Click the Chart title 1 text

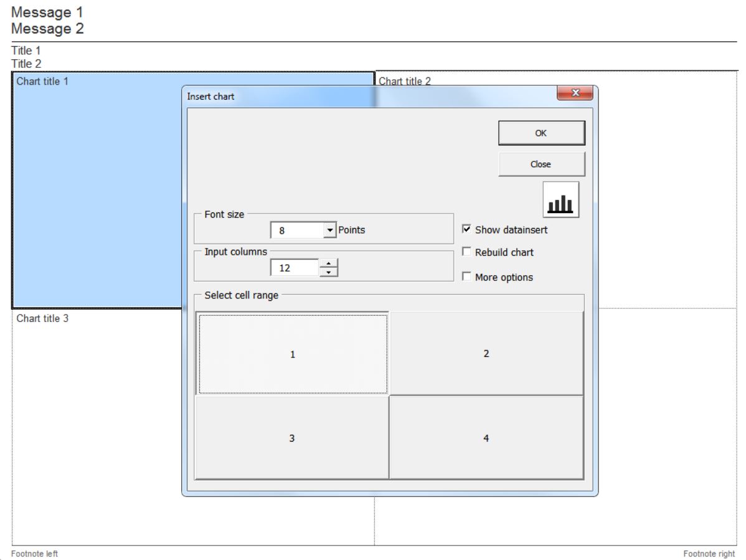coord(42,82)
